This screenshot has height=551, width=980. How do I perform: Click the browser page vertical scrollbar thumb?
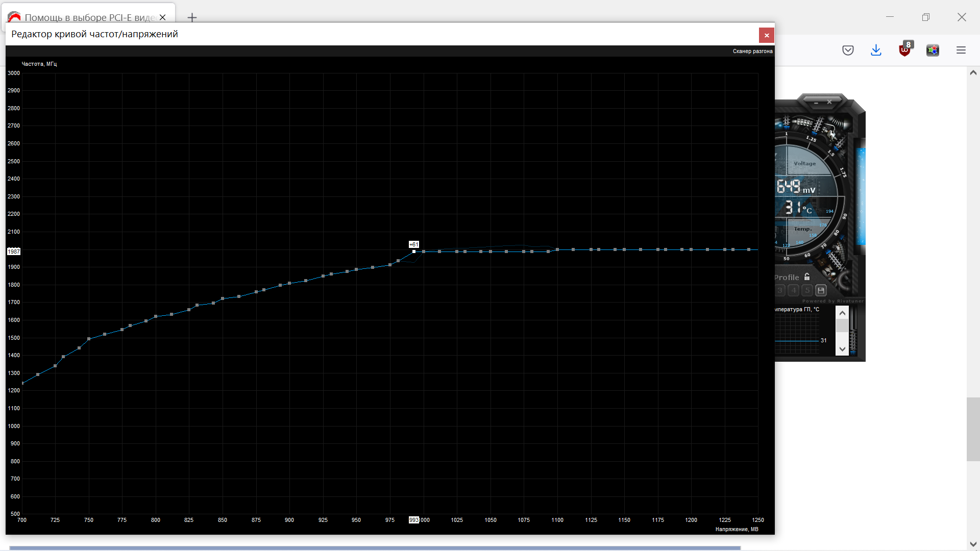point(973,429)
